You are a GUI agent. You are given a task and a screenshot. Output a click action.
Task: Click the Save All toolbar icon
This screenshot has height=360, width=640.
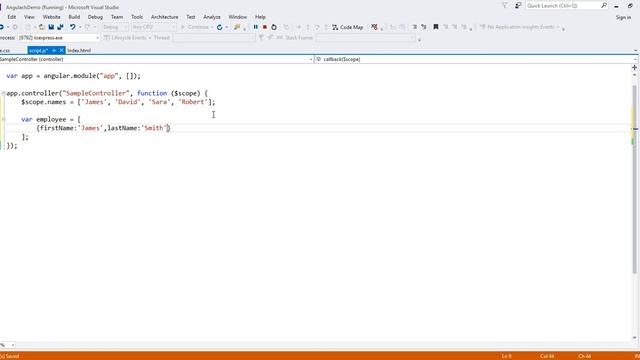click(x=60, y=27)
